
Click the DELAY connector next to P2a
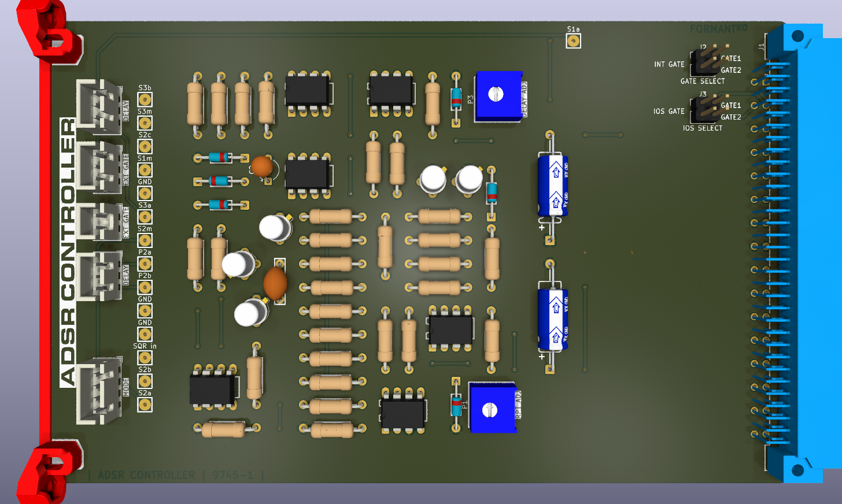point(99,276)
